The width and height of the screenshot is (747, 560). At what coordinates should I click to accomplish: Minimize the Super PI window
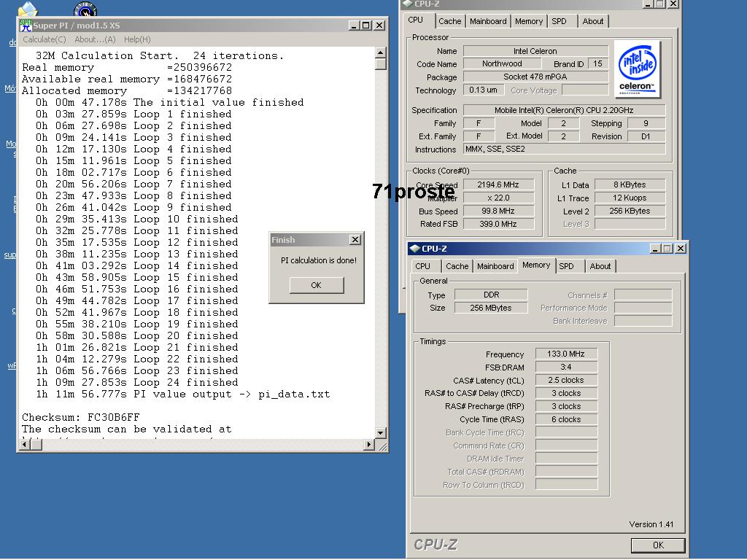pyautogui.click(x=354, y=26)
